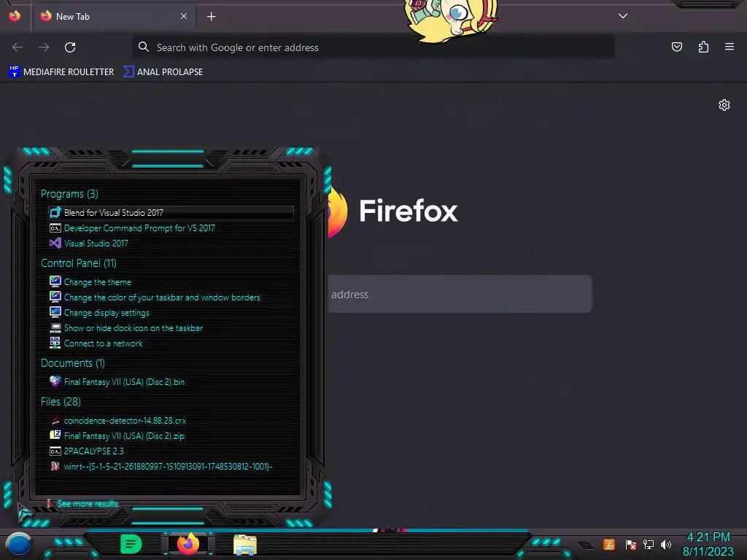Click the network tray icon
This screenshot has width=747, height=560.
[x=649, y=545]
